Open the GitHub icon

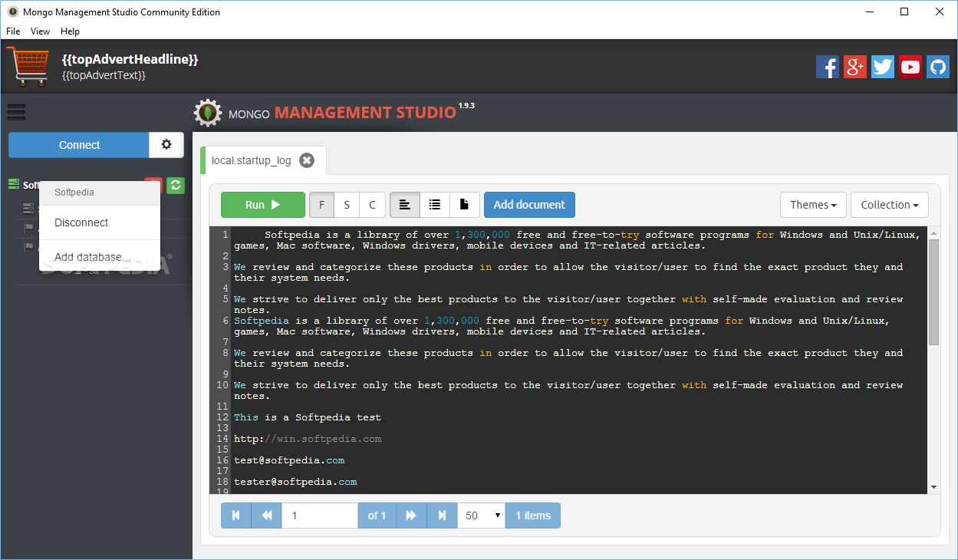pyautogui.click(x=938, y=67)
